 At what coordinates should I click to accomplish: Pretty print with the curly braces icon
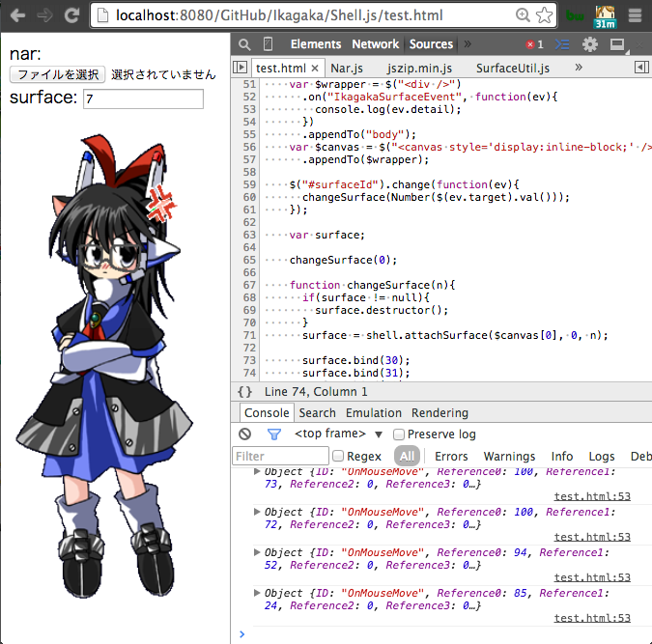[x=244, y=392]
